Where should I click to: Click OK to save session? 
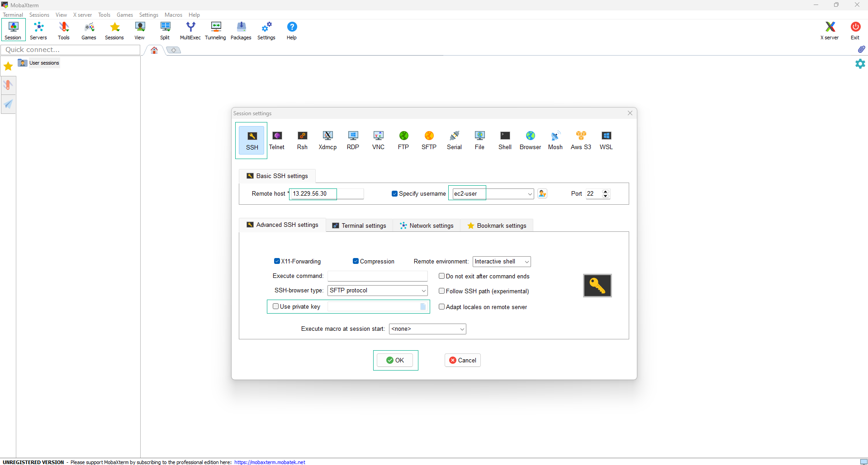point(395,360)
